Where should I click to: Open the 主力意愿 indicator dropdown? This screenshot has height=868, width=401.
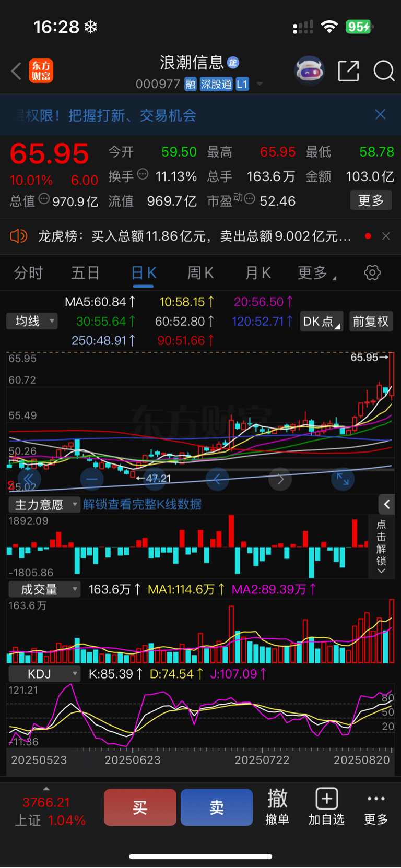tap(44, 505)
